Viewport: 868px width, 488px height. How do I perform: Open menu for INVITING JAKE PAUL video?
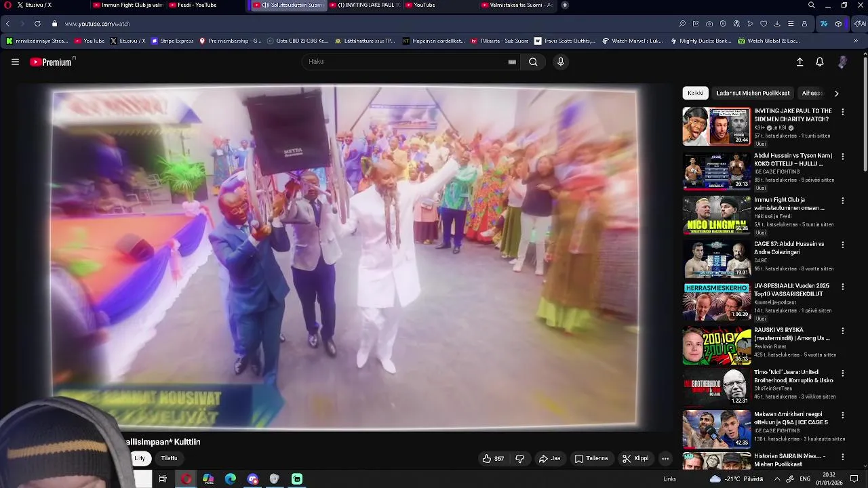point(843,112)
